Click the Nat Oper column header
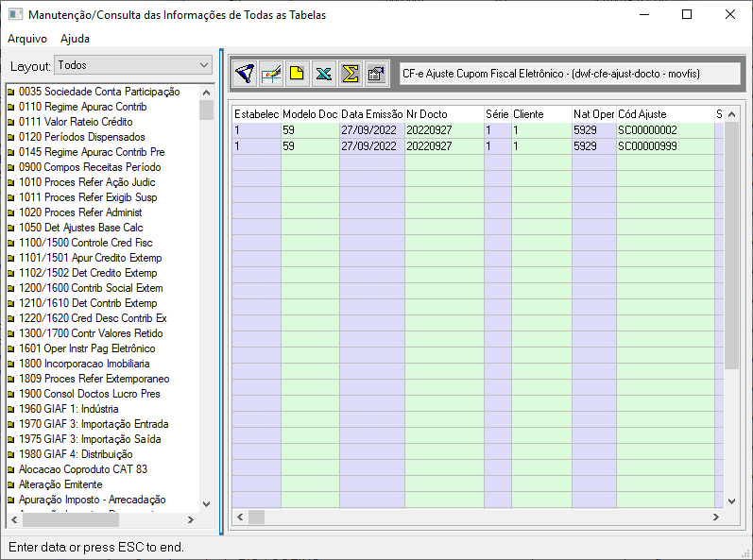Image resolution: width=753 pixels, height=560 pixels. click(593, 114)
